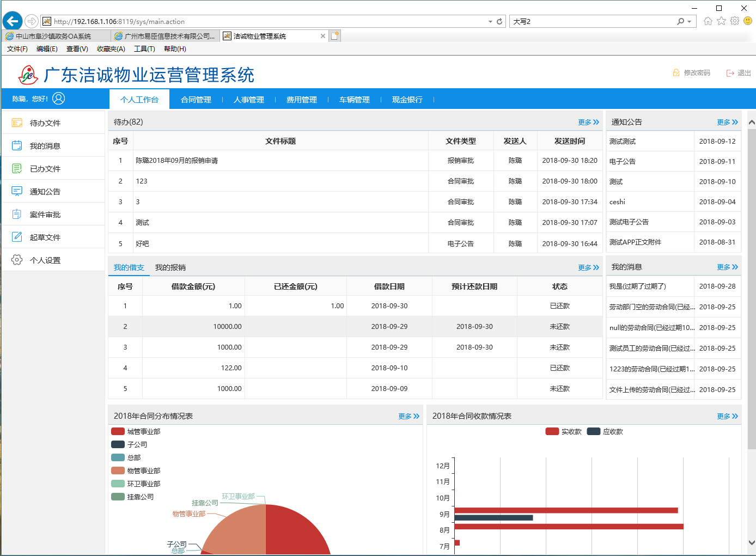Viewport: 756px width, 556px height.
Task: Open browser favorites star icon
Action: pyautogui.click(x=721, y=21)
